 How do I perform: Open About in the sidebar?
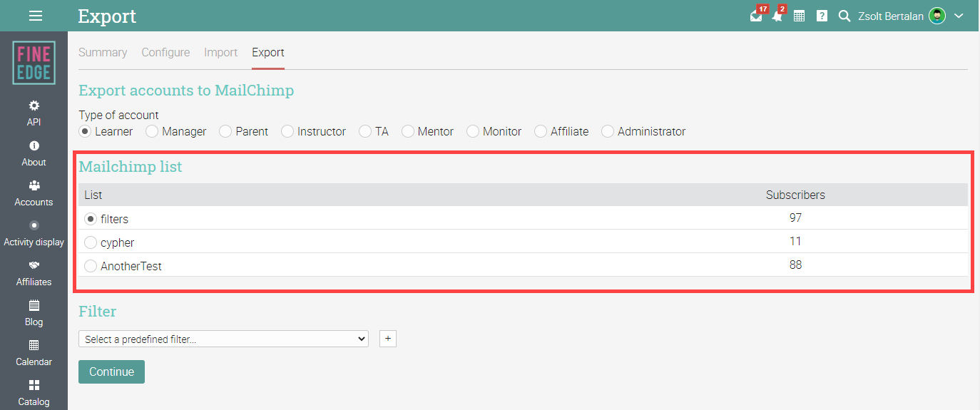(x=34, y=153)
